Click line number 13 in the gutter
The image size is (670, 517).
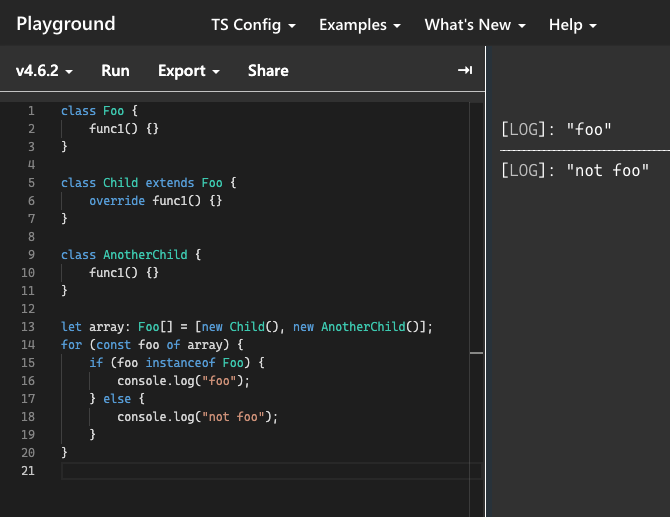pos(28,327)
